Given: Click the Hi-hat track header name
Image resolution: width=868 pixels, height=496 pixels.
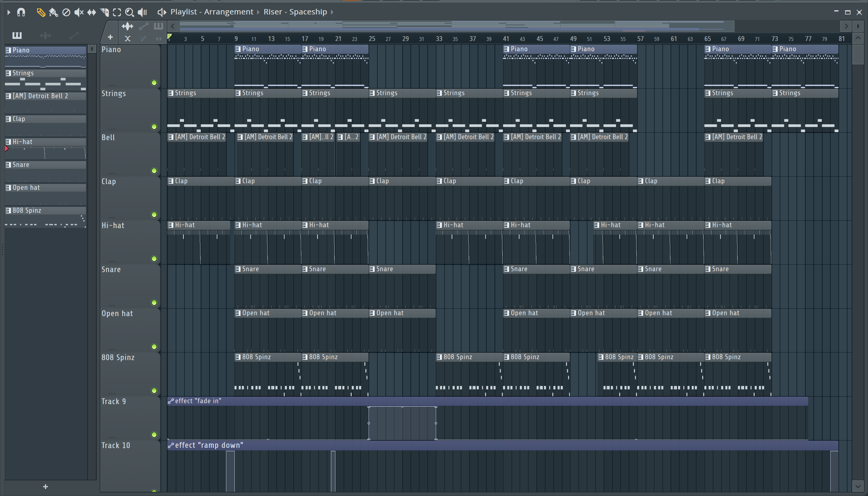Looking at the screenshot, I should 113,225.
